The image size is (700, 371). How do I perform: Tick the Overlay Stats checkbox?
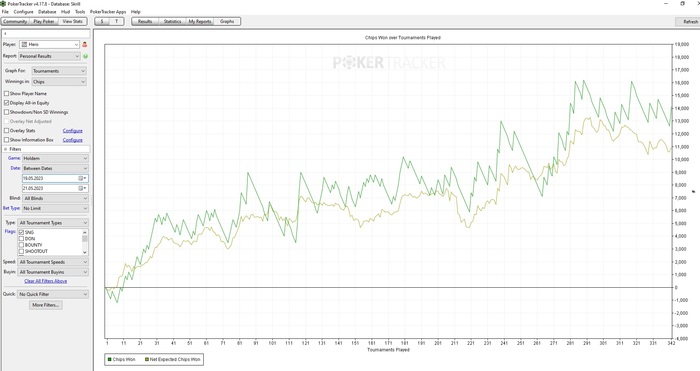[x=6, y=131]
